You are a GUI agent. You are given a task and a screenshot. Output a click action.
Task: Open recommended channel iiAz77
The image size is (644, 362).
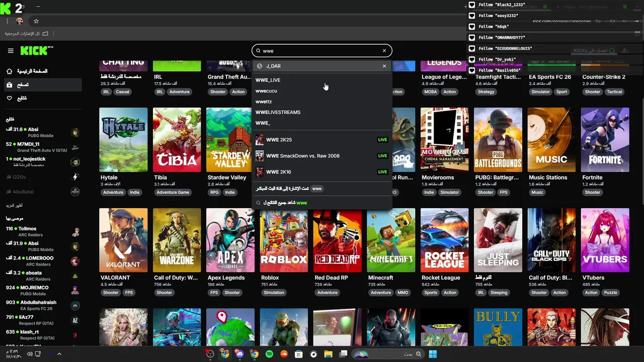(43, 320)
